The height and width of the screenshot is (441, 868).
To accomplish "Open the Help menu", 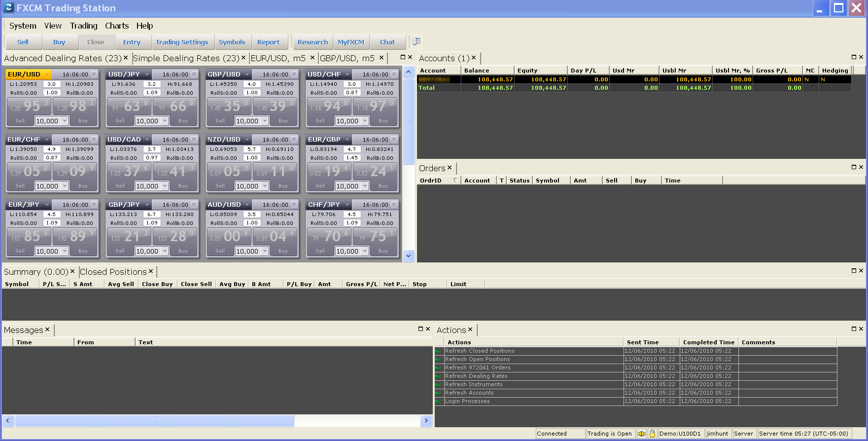I will (144, 26).
